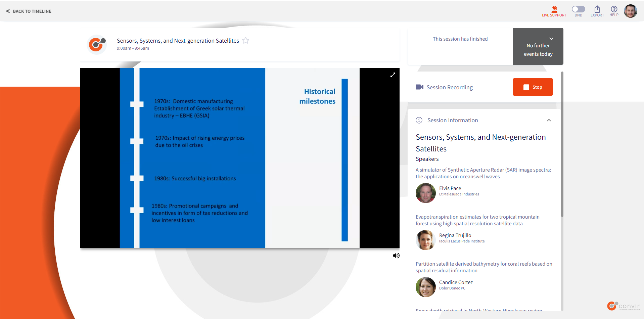Open the user profile avatar
The image size is (644, 319).
pyautogui.click(x=630, y=11)
